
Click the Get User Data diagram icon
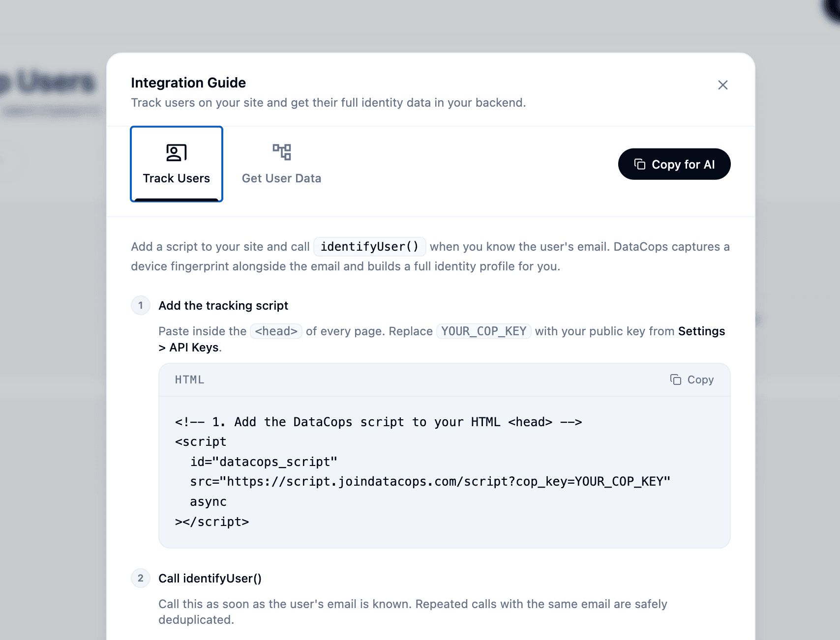[x=282, y=152]
